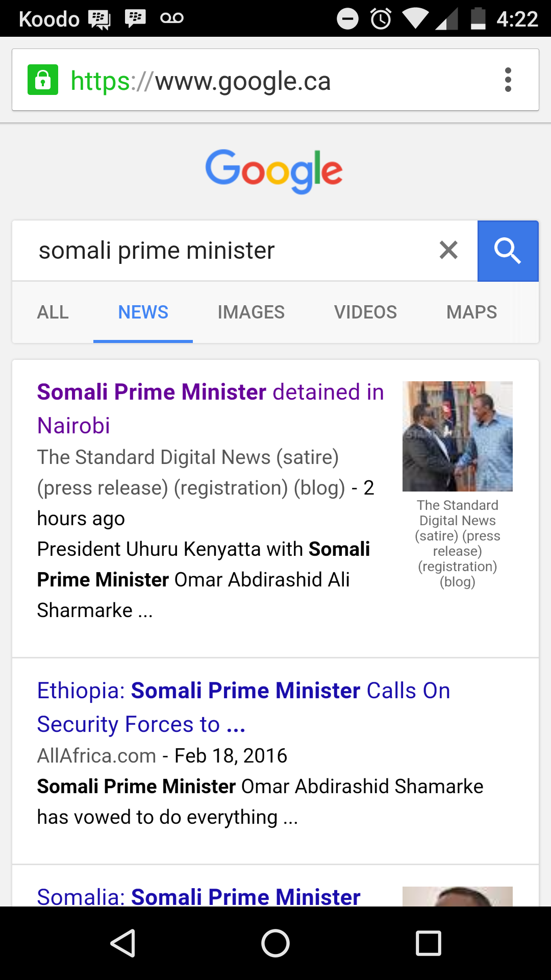Open 'Somali Prime Minister detained in Nairobi' article
The width and height of the screenshot is (551, 980).
pyautogui.click(x=211, y=408)
